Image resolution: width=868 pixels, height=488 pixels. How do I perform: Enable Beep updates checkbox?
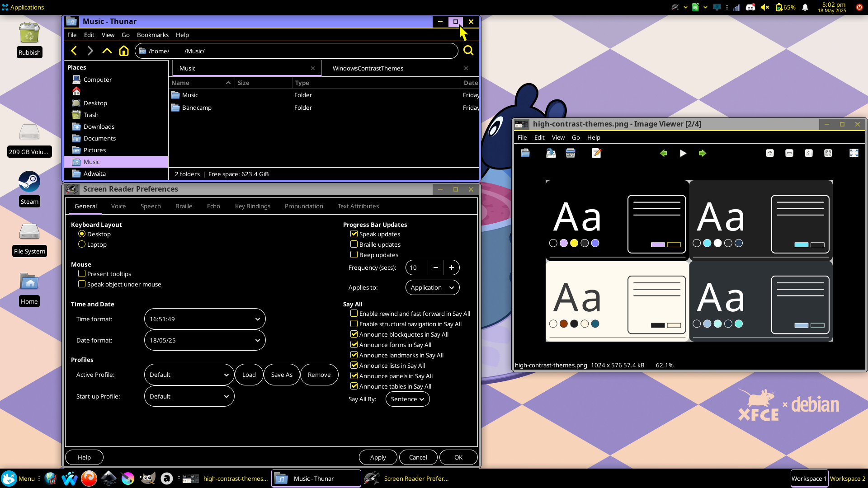[354, 255]
